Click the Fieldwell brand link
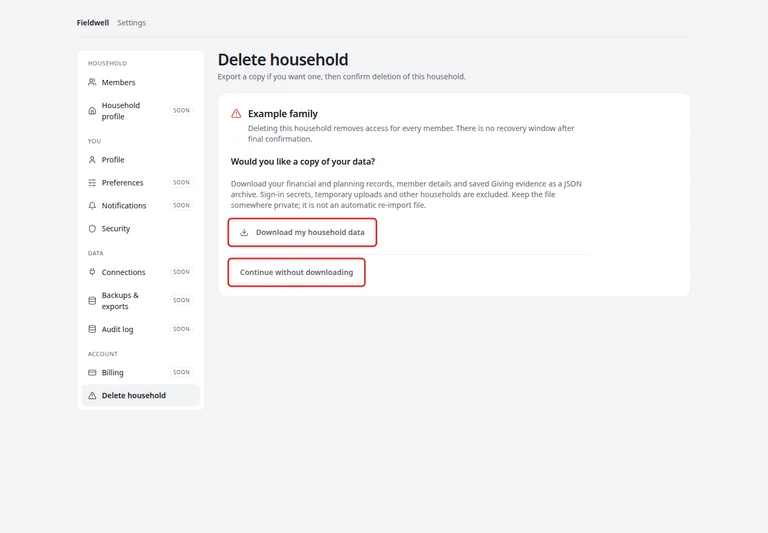 pyautogui.click(x=93, y=23)
